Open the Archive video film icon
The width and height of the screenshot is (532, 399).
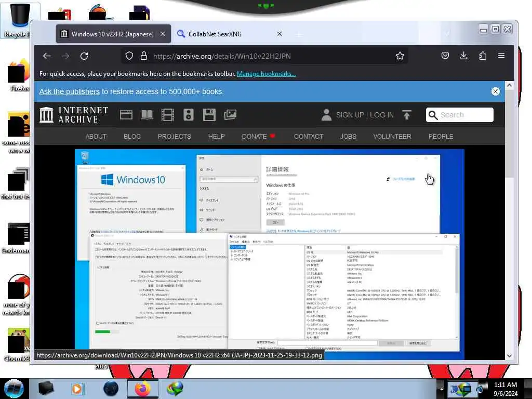[168, 115]
